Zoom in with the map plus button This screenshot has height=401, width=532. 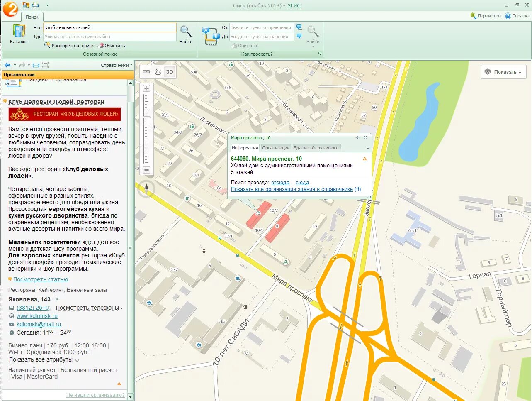[146, 88]
